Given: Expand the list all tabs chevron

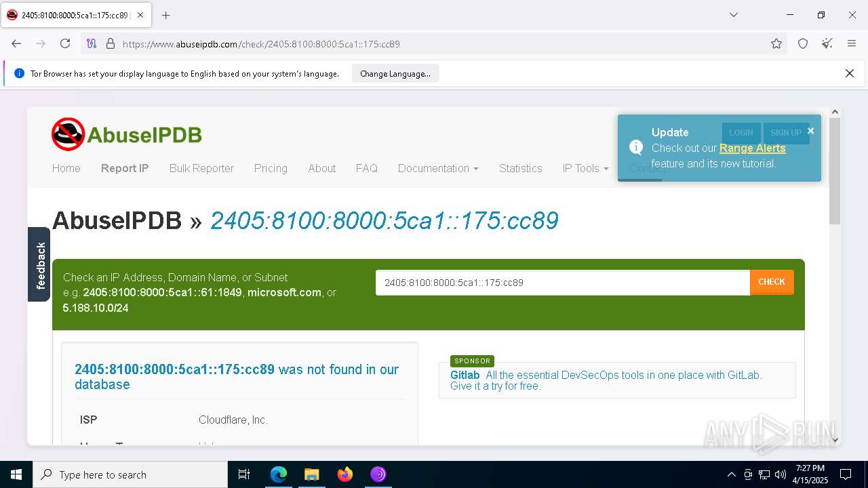Looking at the screenshot, I should (x=734, y=15).
